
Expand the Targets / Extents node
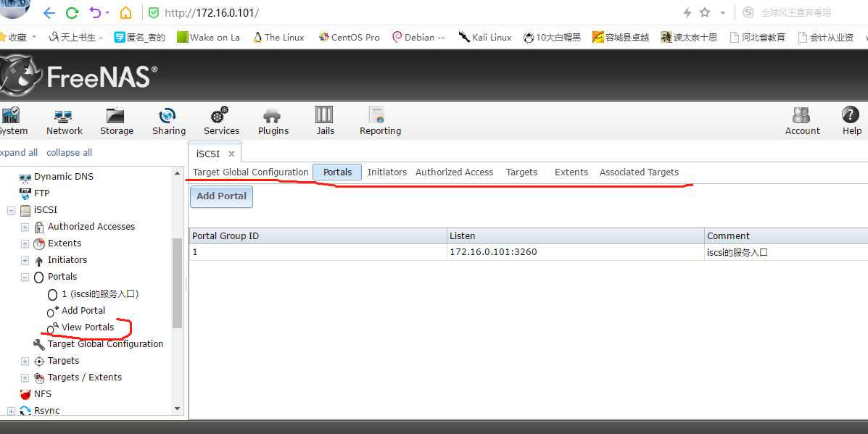25,378
